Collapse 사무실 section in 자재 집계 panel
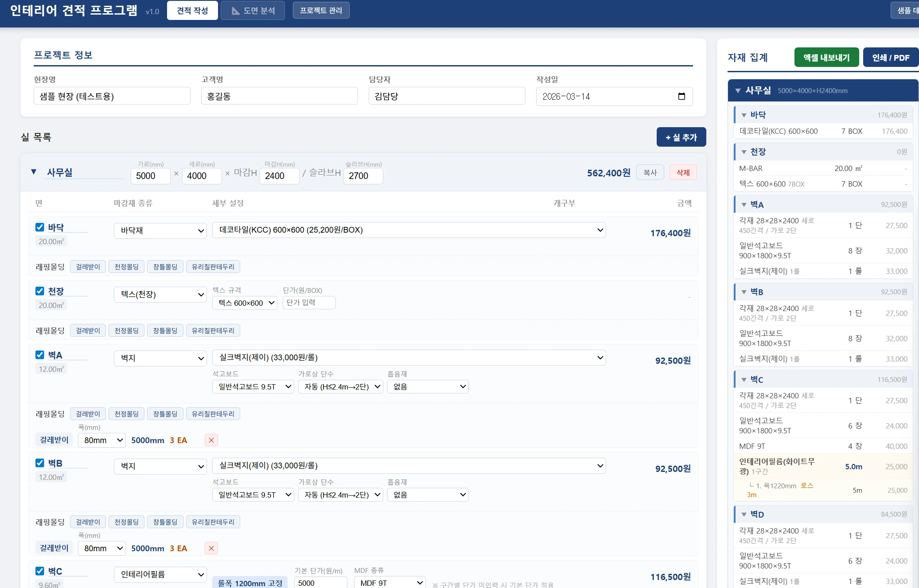The width and height of the screenshot is (919, 588). coord(738,90)
